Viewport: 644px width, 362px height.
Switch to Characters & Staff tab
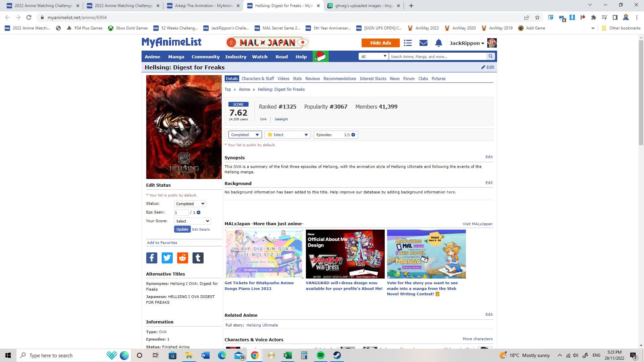coord(258,79)
